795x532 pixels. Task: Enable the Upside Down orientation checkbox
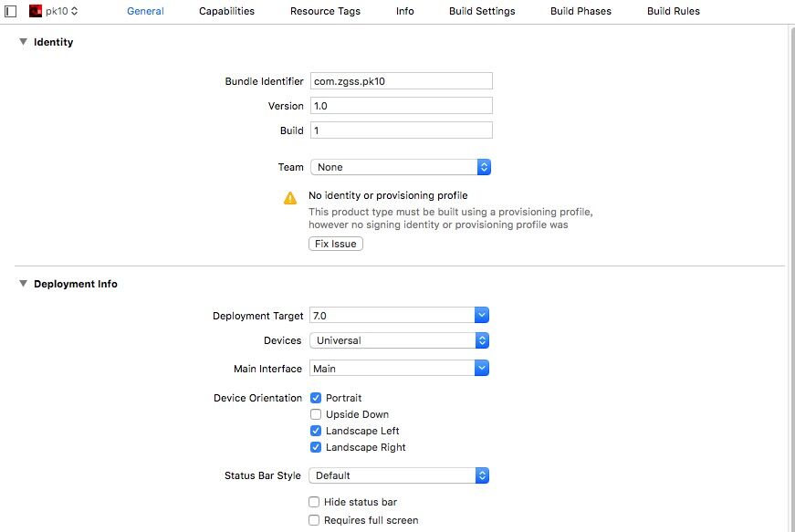tap(316, 414)
